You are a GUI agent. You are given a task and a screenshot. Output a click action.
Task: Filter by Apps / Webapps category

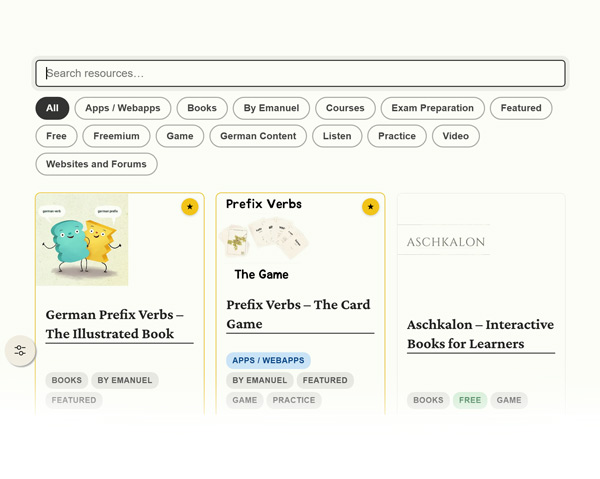(x=123, y=108)
